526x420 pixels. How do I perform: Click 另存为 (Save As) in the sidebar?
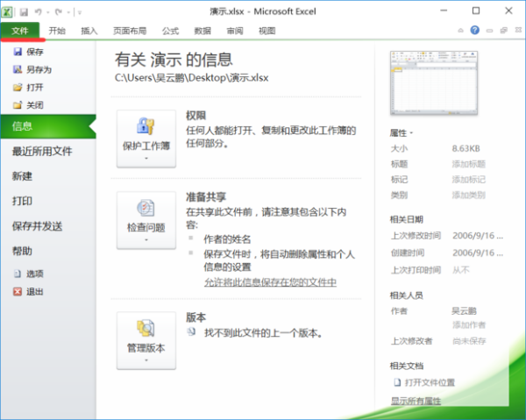tap(32, 69)
